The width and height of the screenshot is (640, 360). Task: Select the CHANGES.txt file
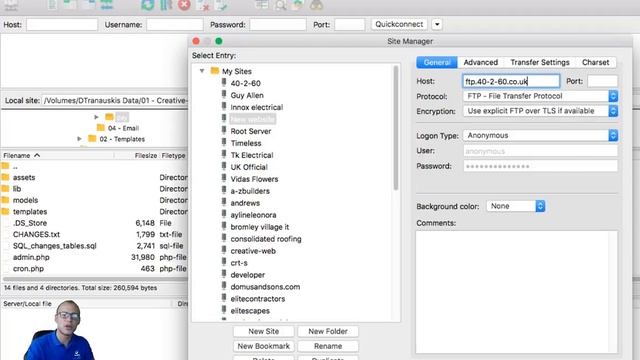click(36, 234)
